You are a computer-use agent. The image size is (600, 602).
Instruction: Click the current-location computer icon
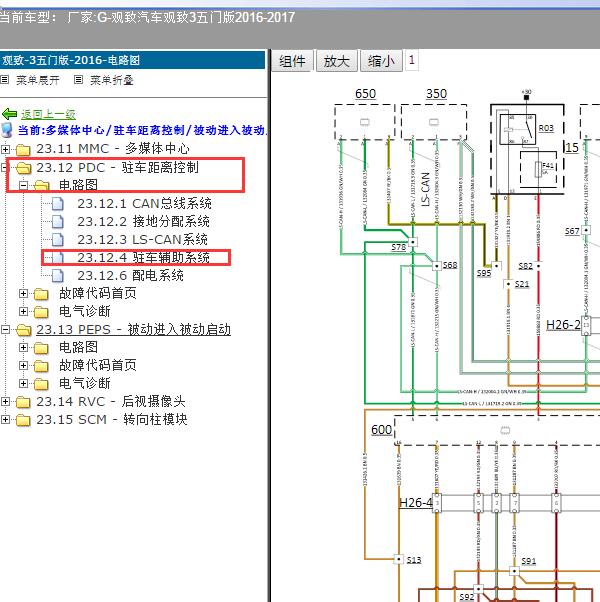point(7,130)
